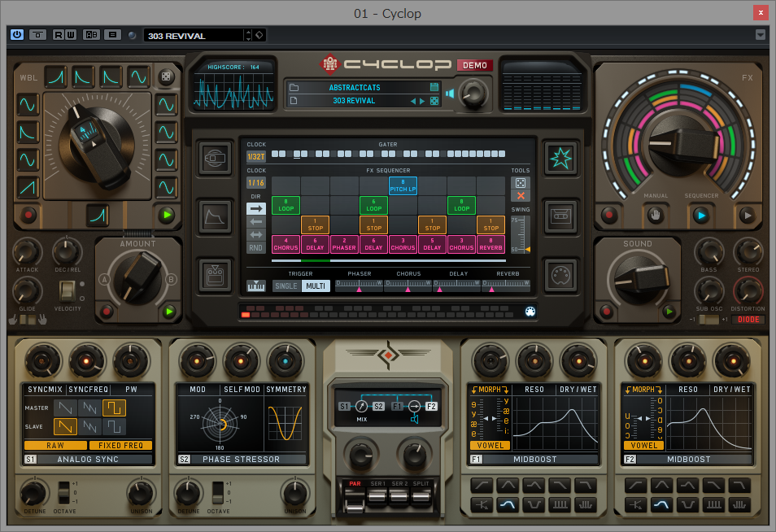Click the pink PHASER sequencer cell

(x=344, y=245)
